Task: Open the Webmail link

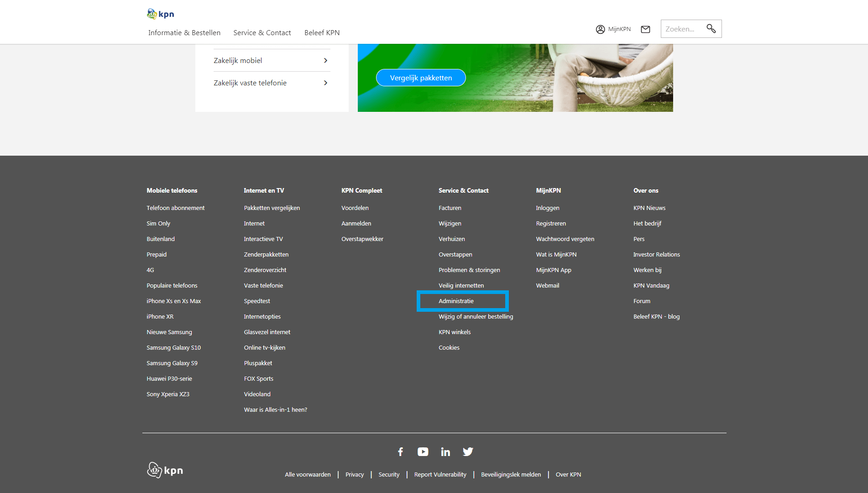Action: (548, 285)
